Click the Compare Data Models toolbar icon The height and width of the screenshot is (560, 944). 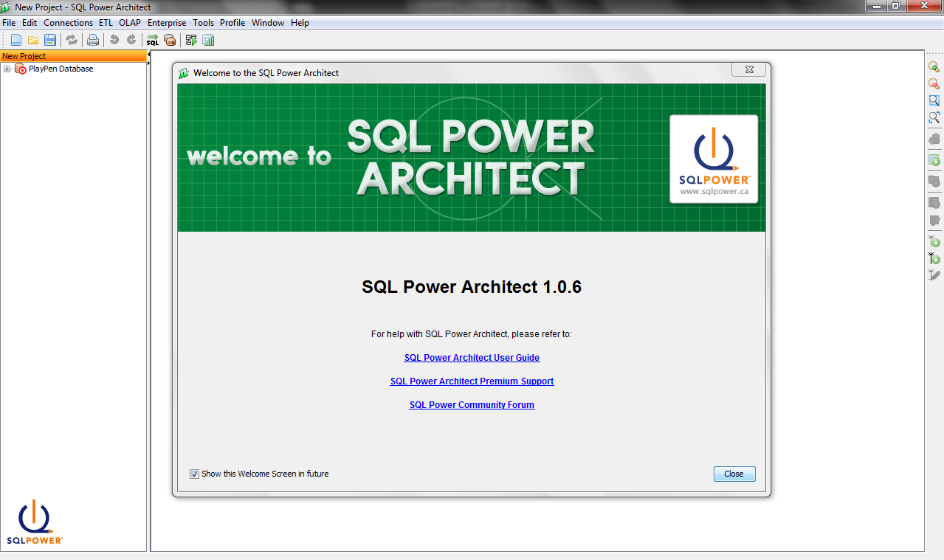(x=191, y=40)
